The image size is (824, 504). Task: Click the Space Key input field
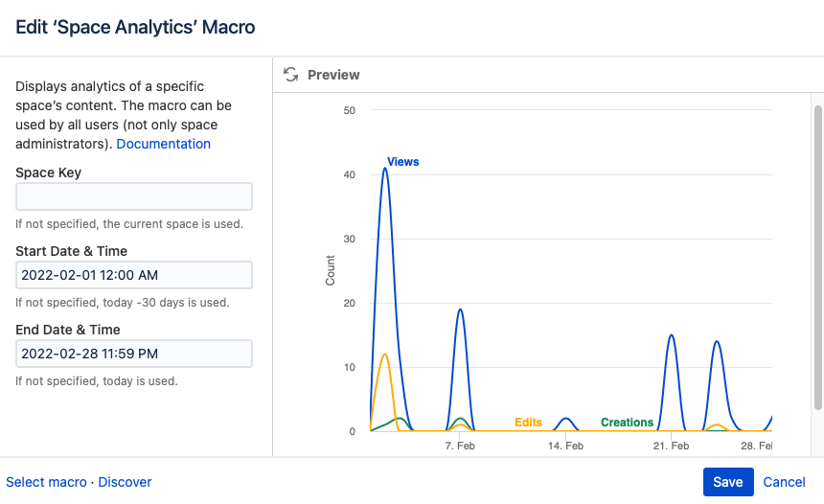click(134, 196)
